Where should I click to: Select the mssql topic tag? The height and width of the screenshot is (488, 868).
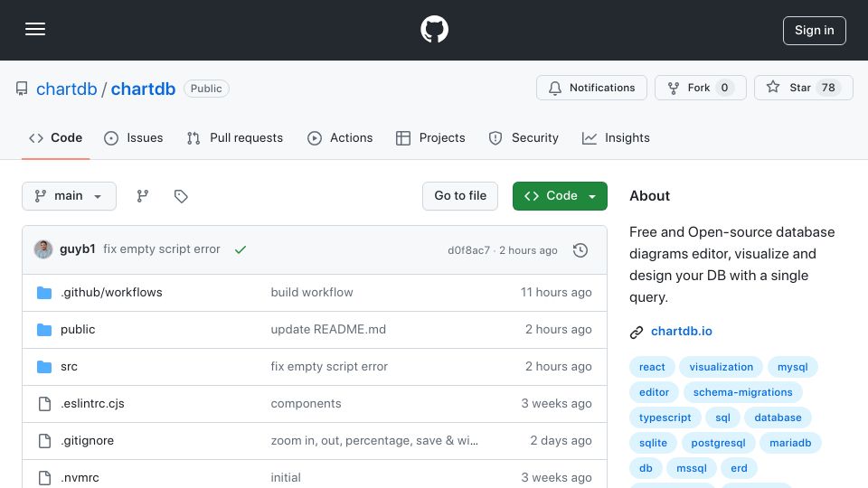(x=692, y=469)
